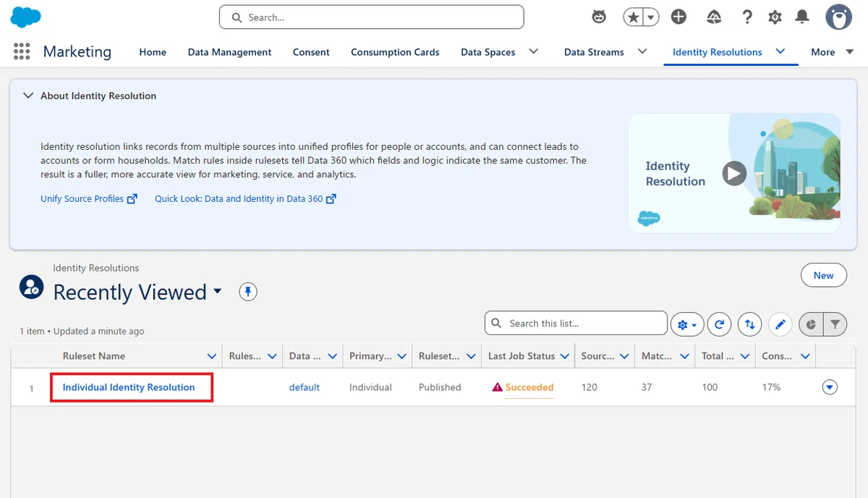868x498 pixels.
Task: Click the Search this list field
Action: point(576,324)
